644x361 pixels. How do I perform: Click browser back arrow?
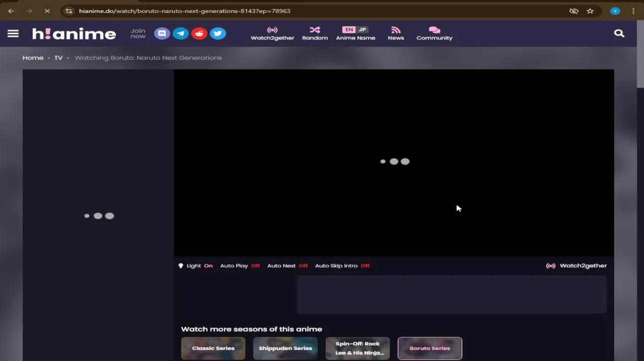[x=11, y=11]
